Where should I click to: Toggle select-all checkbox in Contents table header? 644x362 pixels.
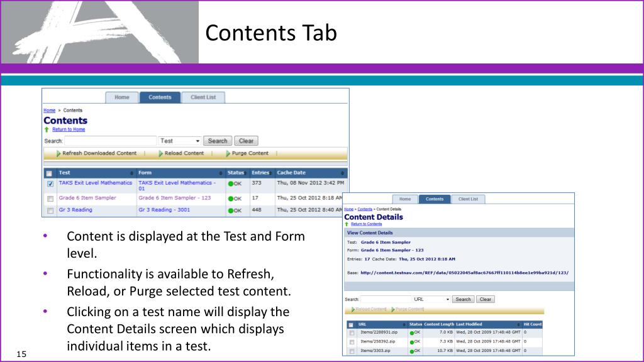[49, 173]
